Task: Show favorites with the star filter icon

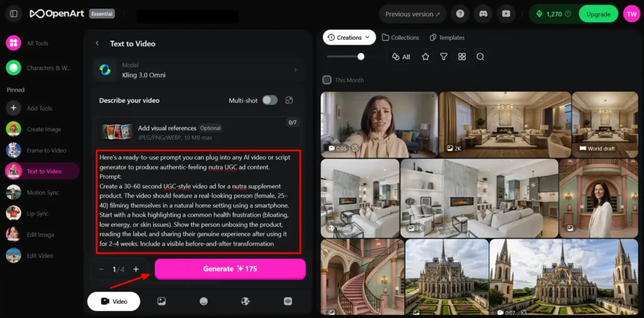Action: tap(426, 57)
